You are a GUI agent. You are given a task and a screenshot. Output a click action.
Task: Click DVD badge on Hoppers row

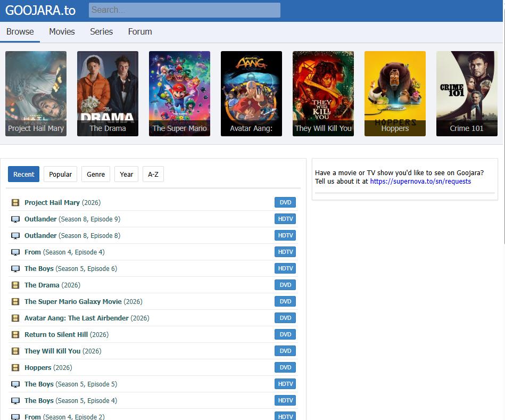pos(285,367)
